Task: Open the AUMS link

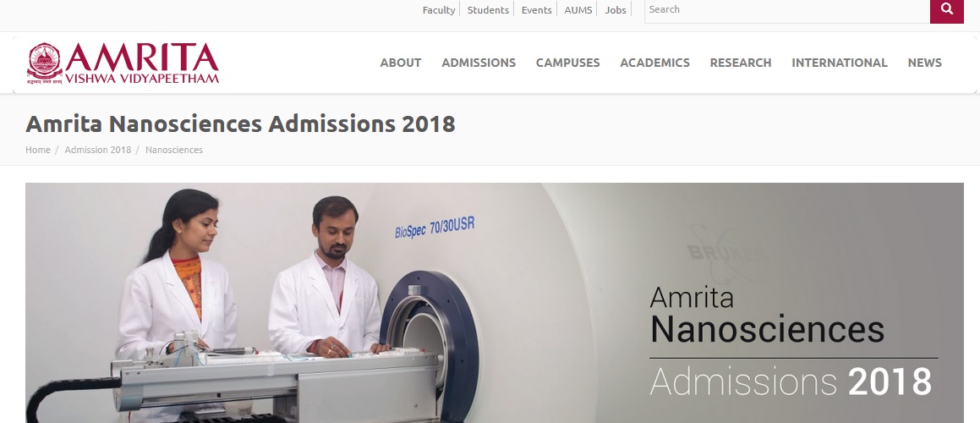Action: tap(578, 10)
